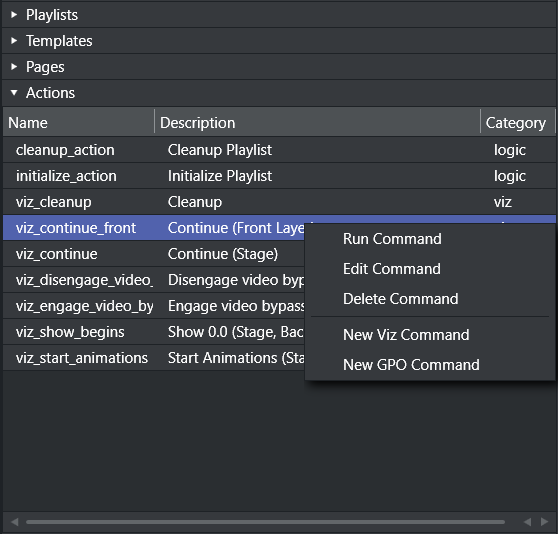Screen dimensions: 558x534
Task: Select the viz_cleanup action row
Action: coord(279,202)
